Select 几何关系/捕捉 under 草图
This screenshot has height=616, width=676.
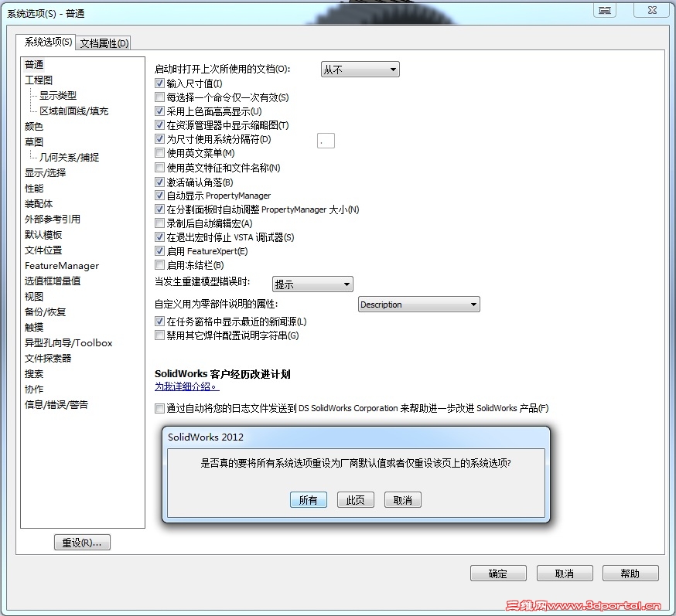pyautogui.click(x=69, y=157)
